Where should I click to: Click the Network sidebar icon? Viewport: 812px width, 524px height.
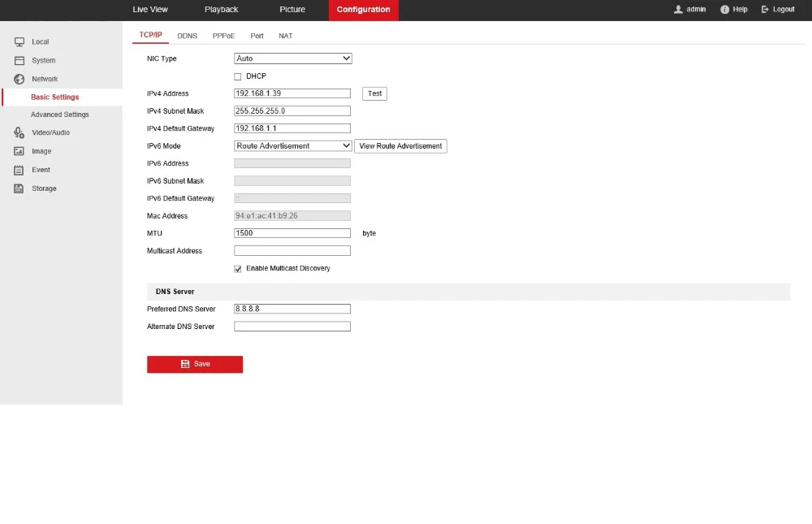pos(17,79)
